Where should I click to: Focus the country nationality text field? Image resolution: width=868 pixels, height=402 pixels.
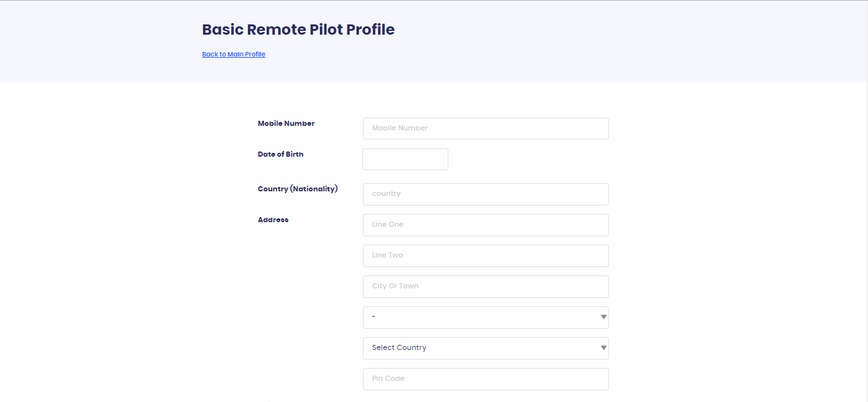pyautogui.click(x=485, y=194)
